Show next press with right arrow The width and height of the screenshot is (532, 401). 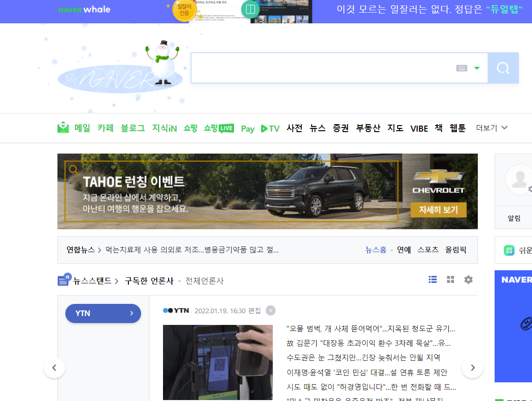tap(472, 367)
